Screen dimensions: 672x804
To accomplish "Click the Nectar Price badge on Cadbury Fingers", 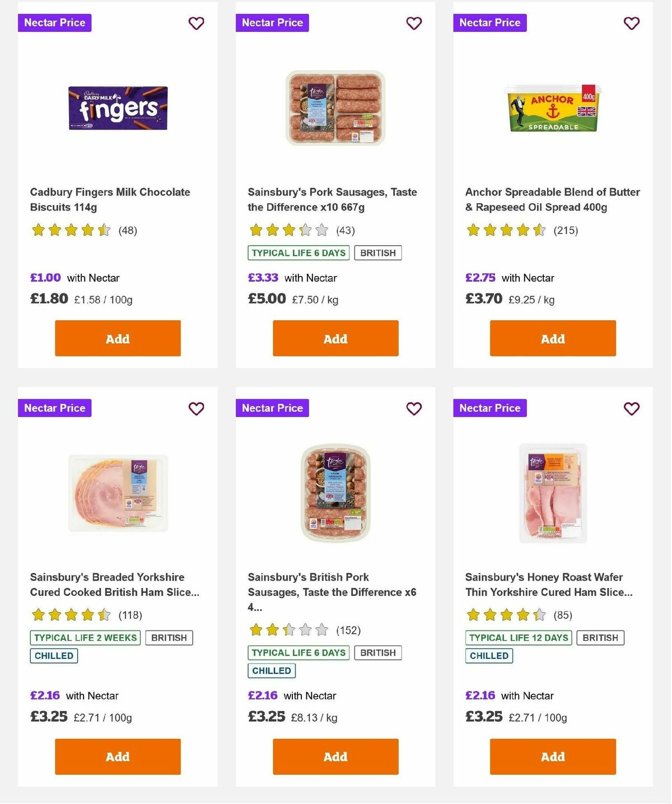I will 54,22.
